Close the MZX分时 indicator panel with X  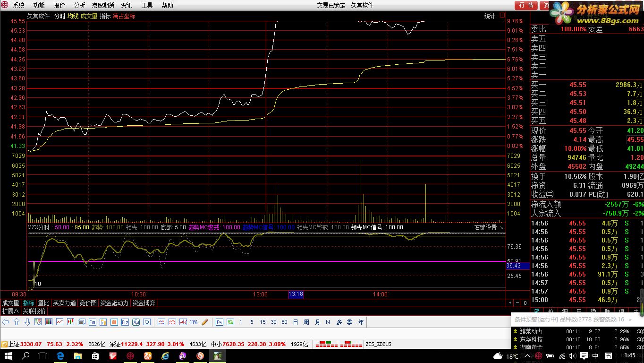point(502,227)
